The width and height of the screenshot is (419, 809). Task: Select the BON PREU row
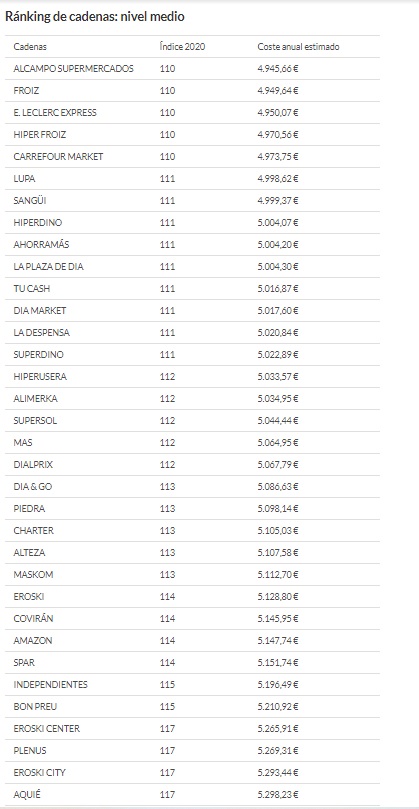(x=192, y=707)
